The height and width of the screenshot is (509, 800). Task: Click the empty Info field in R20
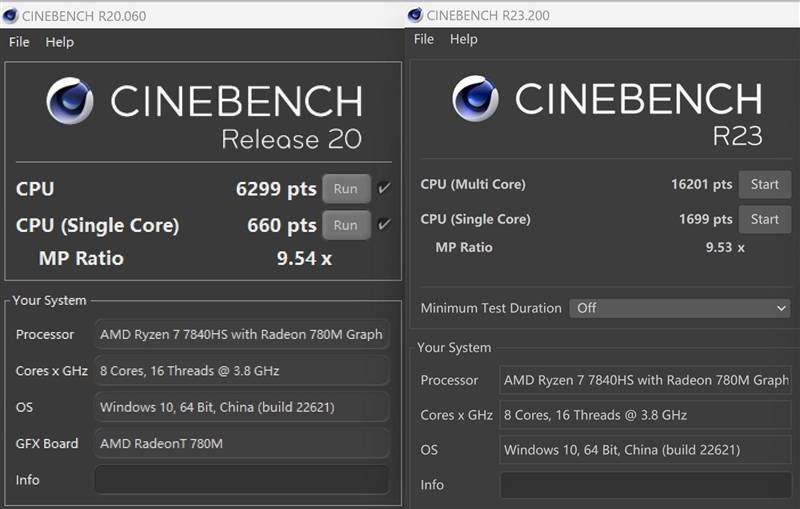click(x=241, y=480)
